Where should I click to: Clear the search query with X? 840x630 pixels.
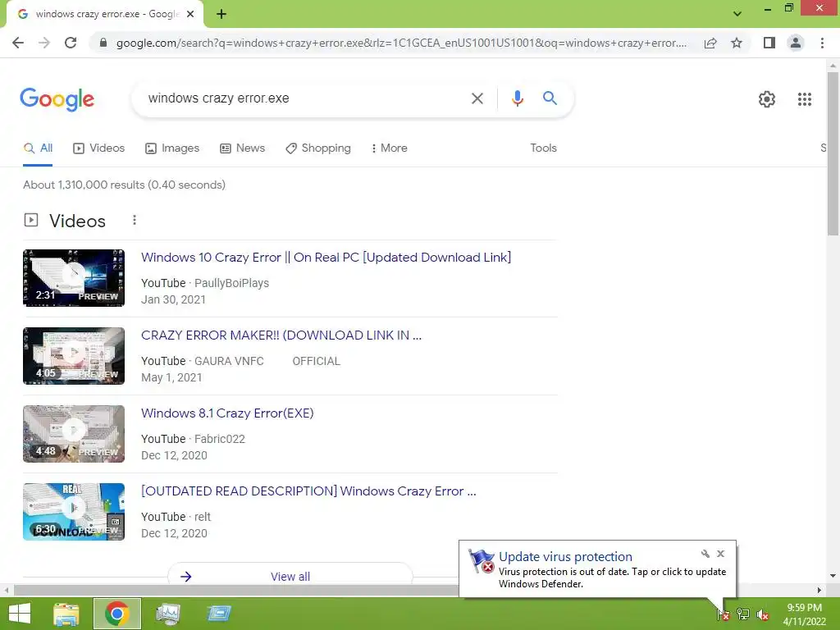click(477, 98)
